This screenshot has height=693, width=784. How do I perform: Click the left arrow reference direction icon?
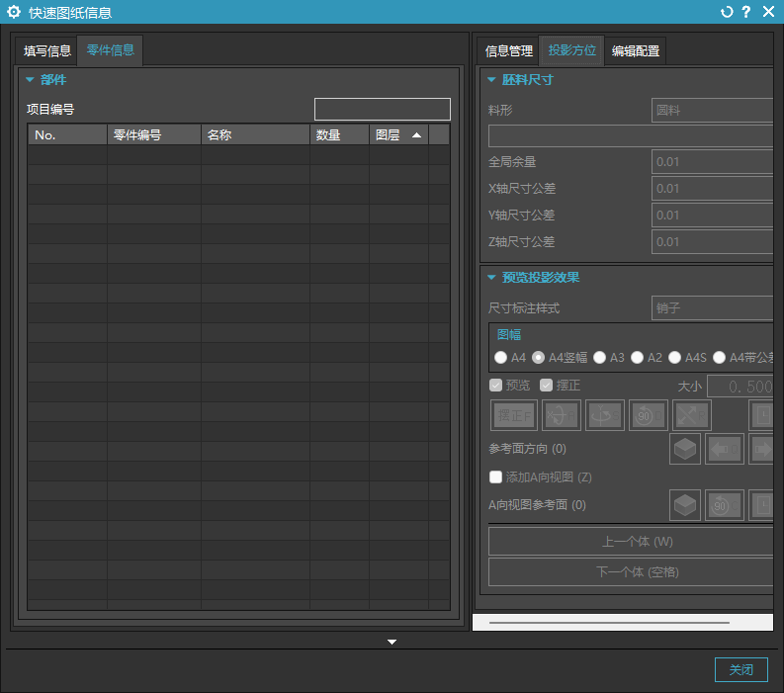click(724, 449)
